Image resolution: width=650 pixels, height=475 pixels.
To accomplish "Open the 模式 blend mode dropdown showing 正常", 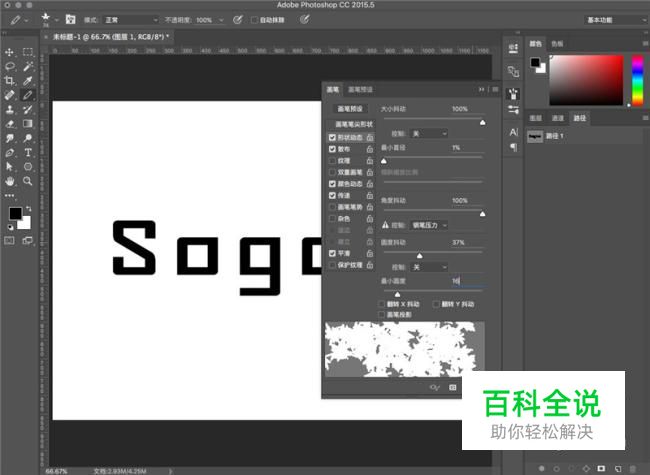I will coord(131,20).
